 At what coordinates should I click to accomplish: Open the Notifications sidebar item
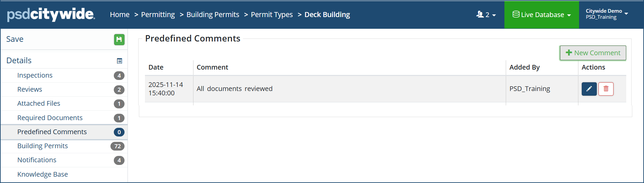[x=37, y=160]
